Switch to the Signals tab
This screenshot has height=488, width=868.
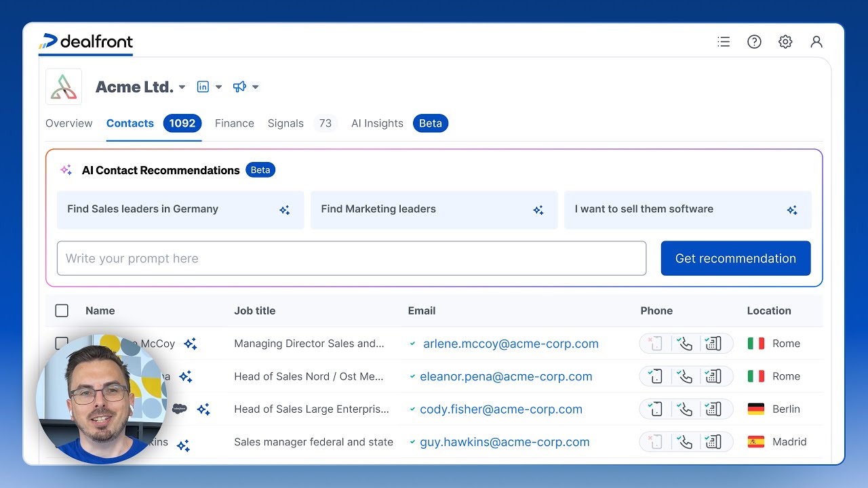pos(285,123)
